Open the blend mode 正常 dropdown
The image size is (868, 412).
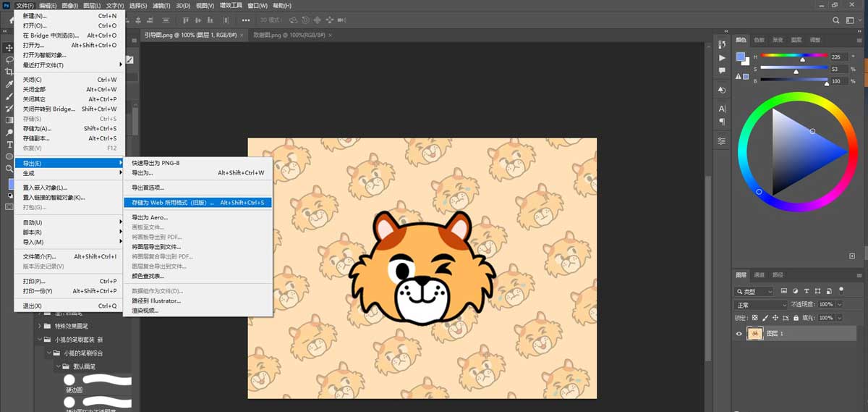click(x=760, y=305)
